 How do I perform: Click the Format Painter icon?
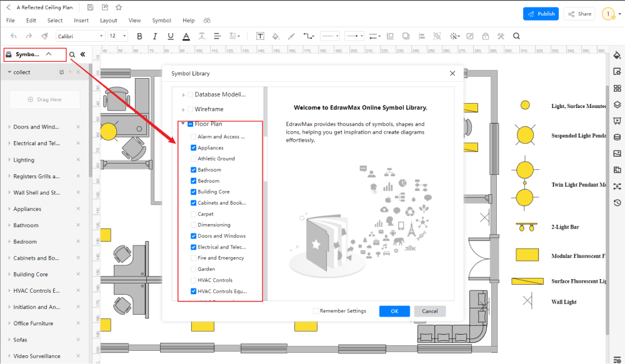click(x=44, y=36)
